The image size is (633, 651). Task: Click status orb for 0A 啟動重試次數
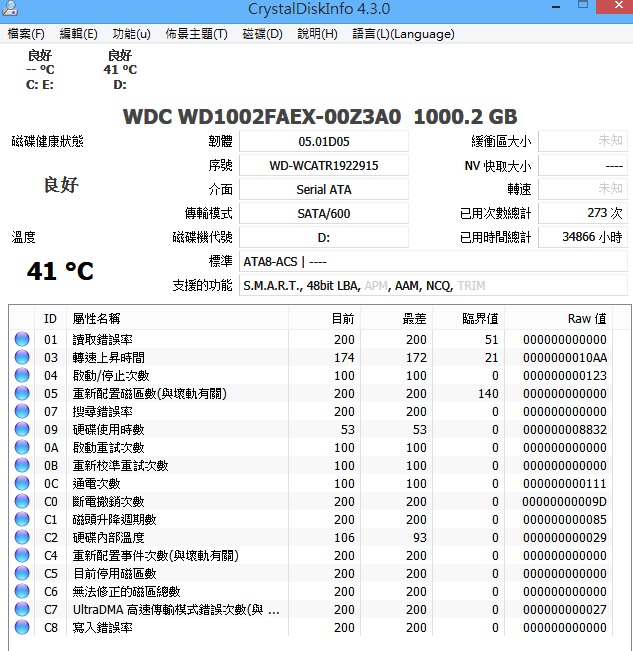22,447
